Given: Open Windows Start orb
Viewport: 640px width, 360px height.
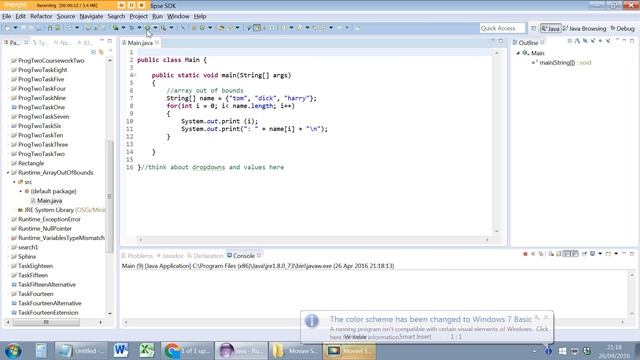Looking at the screenshot, I should 13,351.
